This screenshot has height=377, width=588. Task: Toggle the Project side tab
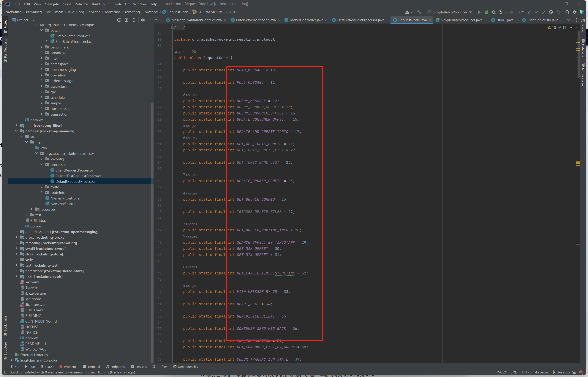(x=5, y=26)
